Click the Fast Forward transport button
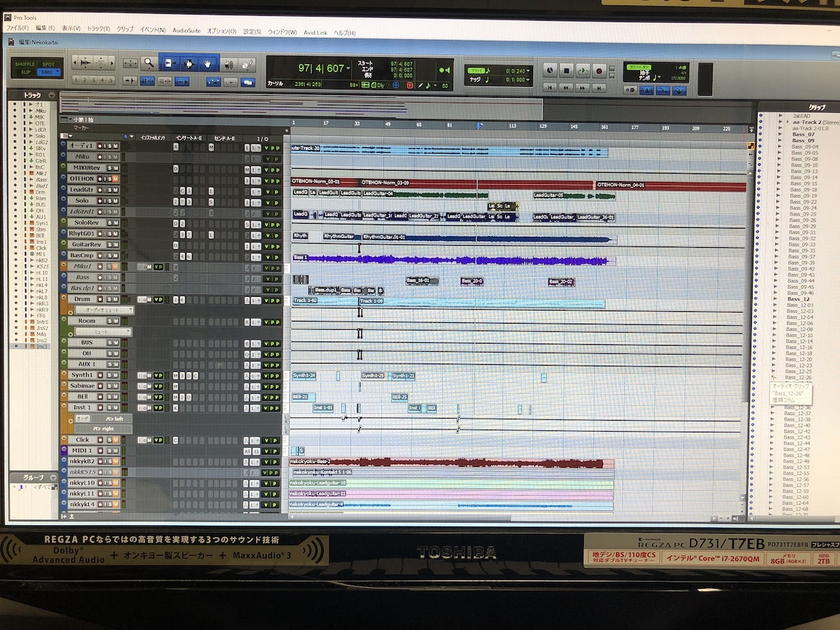840x630 pixels. [x=583, y=88]
